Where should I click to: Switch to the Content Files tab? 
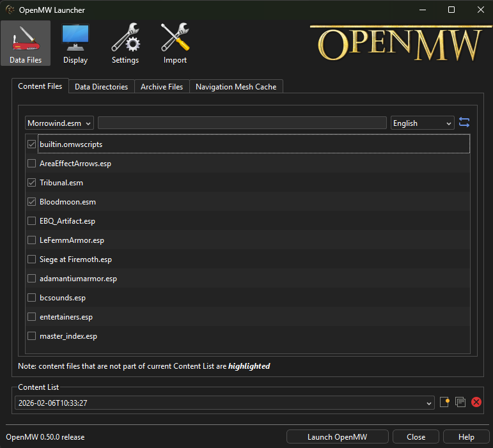click(40, 86)
